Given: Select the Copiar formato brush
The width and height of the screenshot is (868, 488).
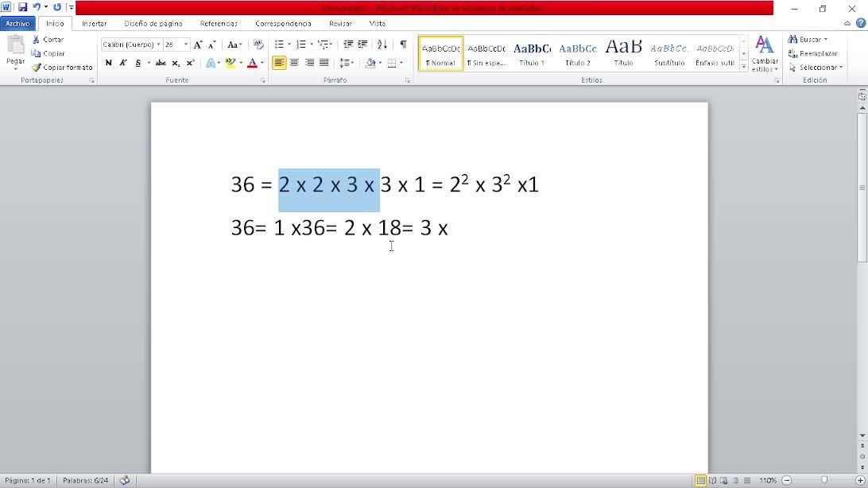Looking at the screenshot, I should 62,67.
